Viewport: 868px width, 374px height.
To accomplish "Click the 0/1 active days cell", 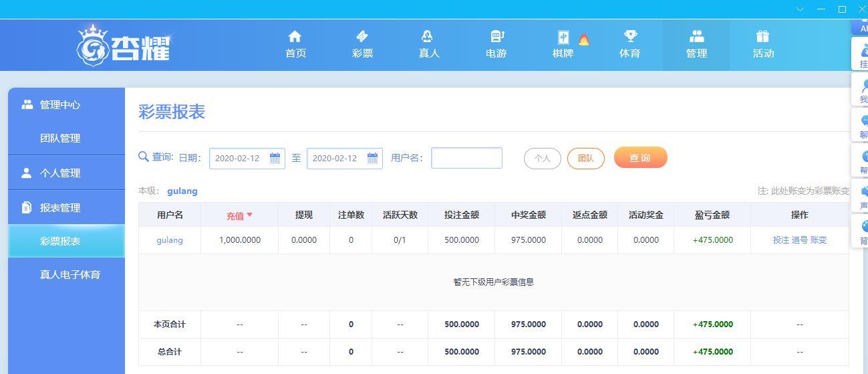I will click(400, 240).
